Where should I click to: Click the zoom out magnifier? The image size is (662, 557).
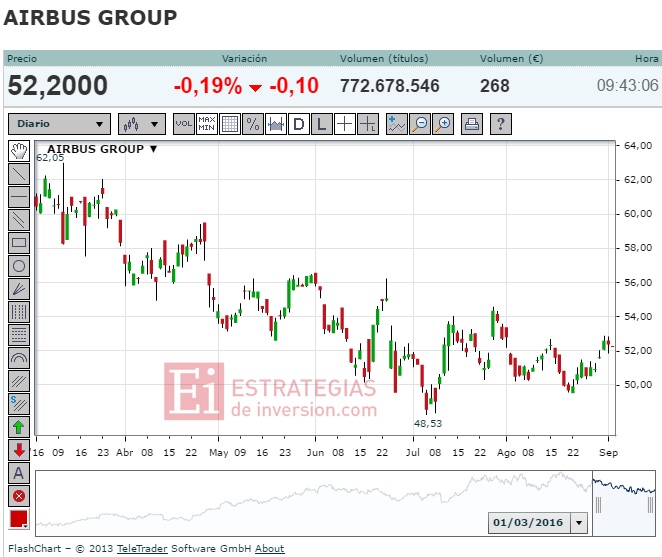coord(420,124)
